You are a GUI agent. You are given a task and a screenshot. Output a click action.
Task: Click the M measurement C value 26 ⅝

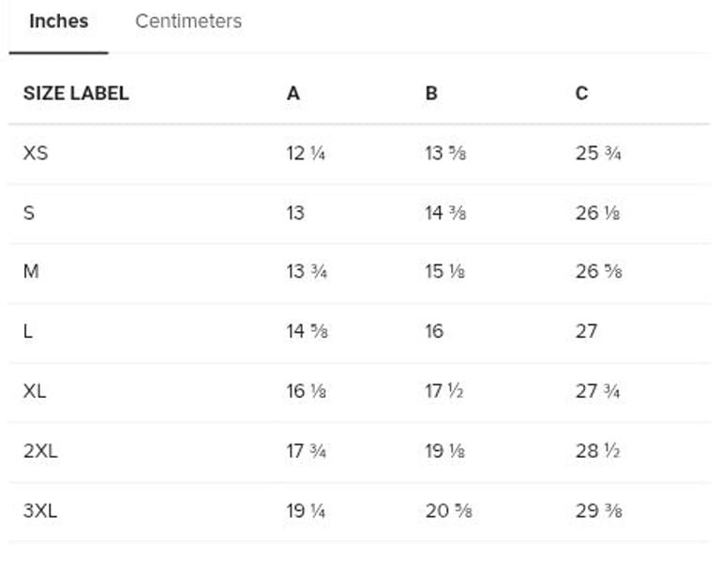tap(598, 272)
